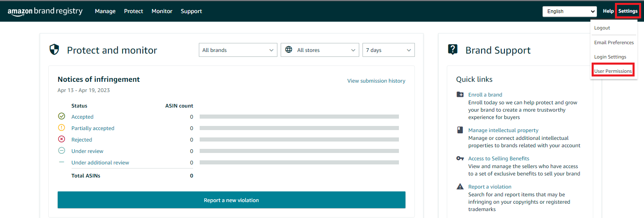
Task: Click the Rejected row progress bar
Action: tap(299, 139)
